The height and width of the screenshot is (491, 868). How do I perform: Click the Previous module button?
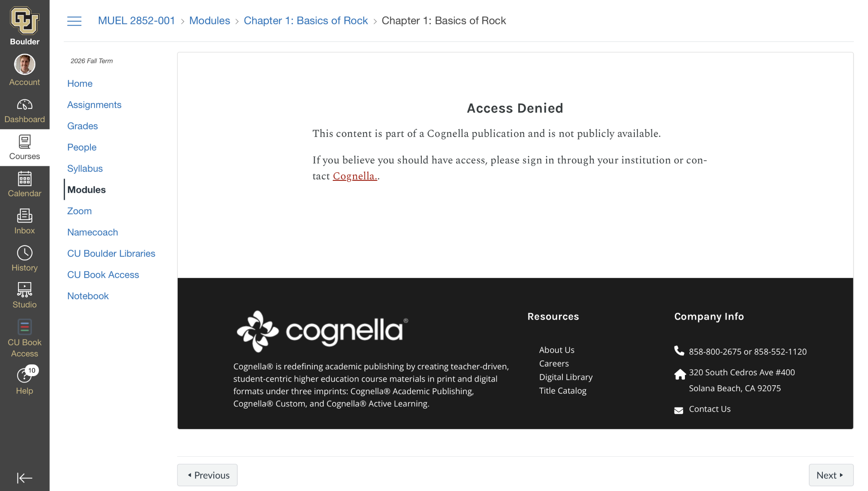(x=208, y=475)
